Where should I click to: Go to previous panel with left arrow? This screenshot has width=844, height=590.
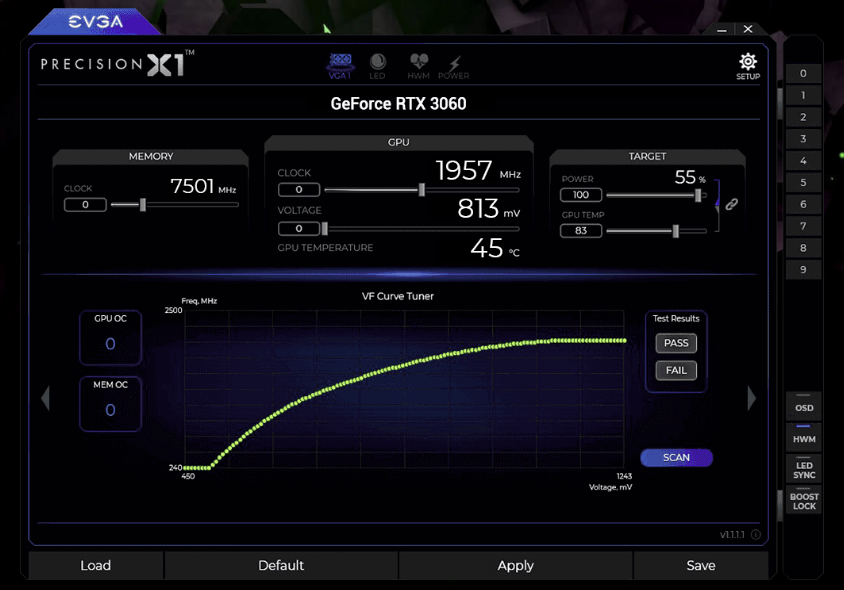(45, 398)
